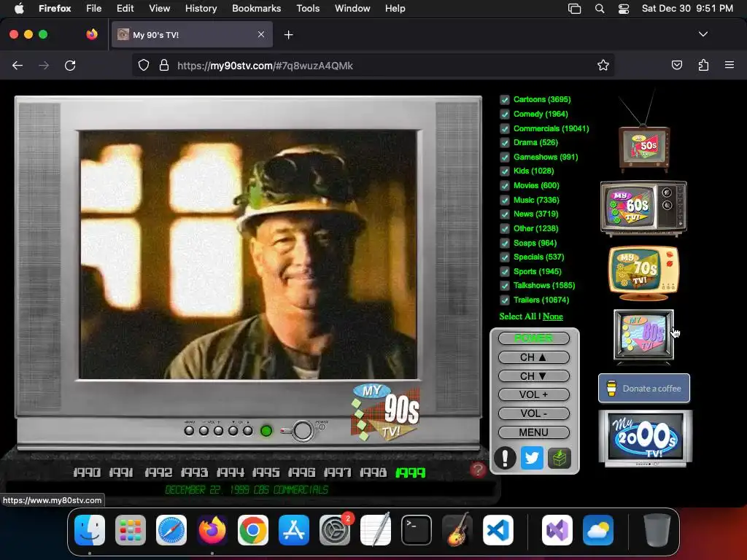This screenshot has width=747, height=560.
Task: Uncheck the Commercials (19041) checkbox
Action: pyautogui.click(x=505, y=128)
